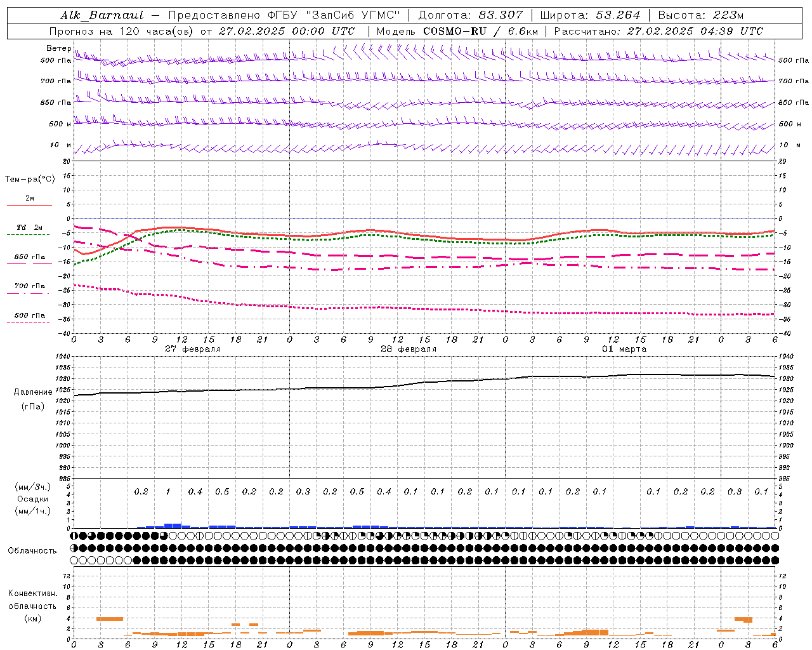Image resolution: width=812 pixels, height=650 pixels.
Task: Click the 'Высота: 223м' elevation text
Action: 701,15
